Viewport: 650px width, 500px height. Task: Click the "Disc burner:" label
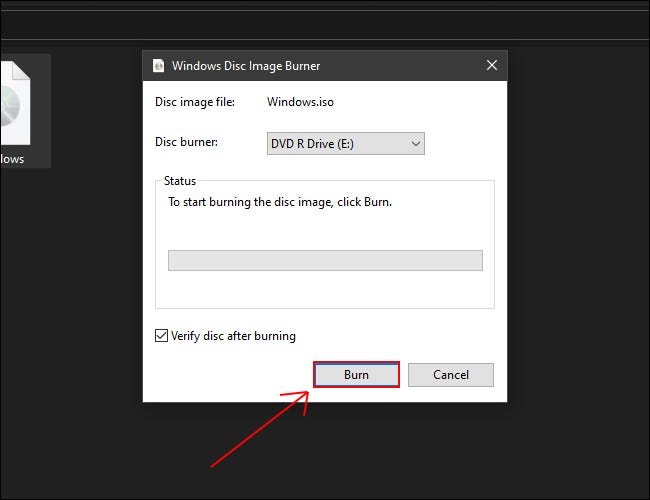187,142
